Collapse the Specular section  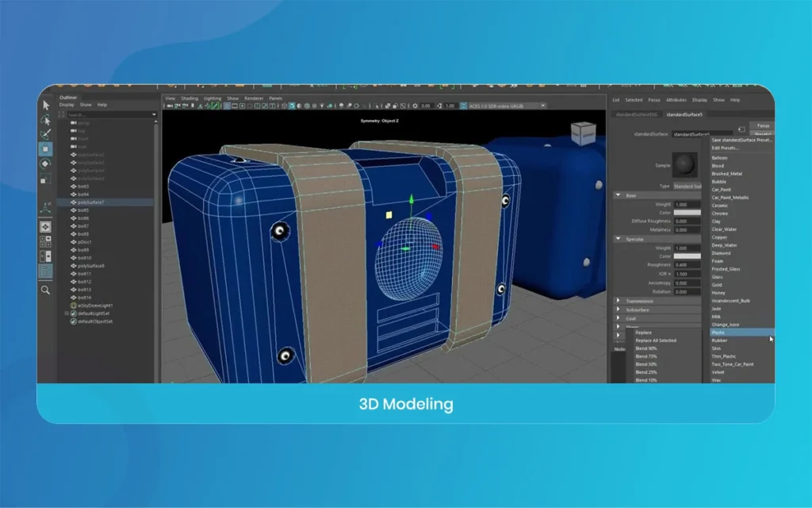[618, 239]
